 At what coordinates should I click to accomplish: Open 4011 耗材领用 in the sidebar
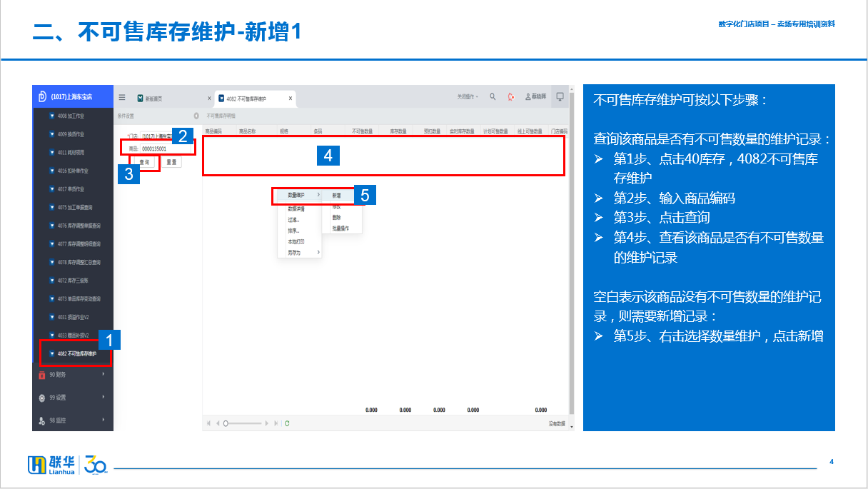(x=71, y=152)
